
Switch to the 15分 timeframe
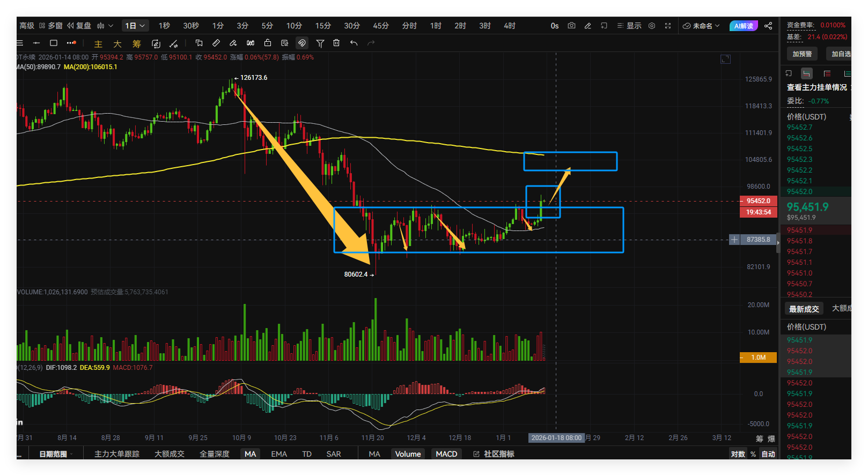pos(323,26)
